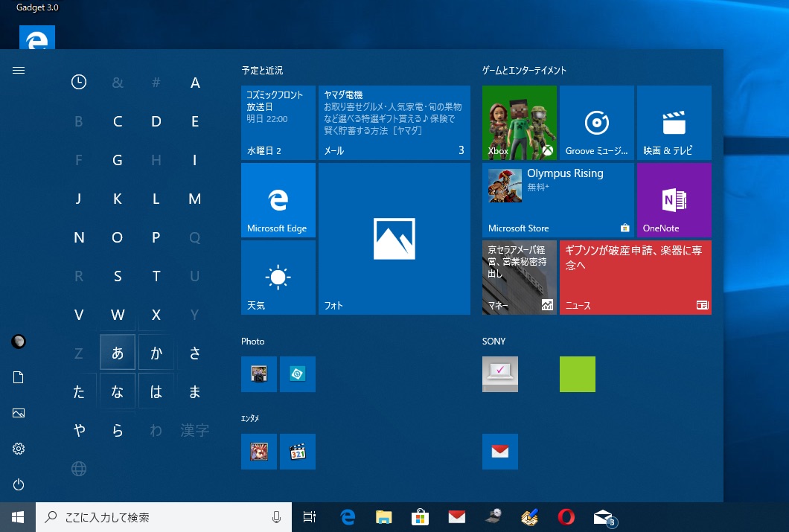789x532 pixels.
Task: Open File Explorer from the taskbar
Action: (x=384, y=517)
